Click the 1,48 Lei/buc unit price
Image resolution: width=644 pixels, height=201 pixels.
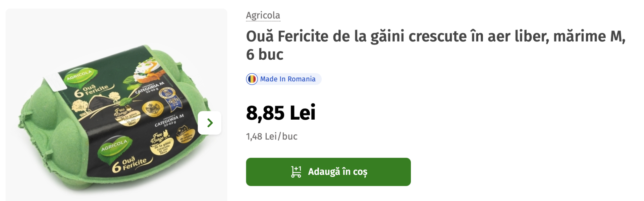272,136
